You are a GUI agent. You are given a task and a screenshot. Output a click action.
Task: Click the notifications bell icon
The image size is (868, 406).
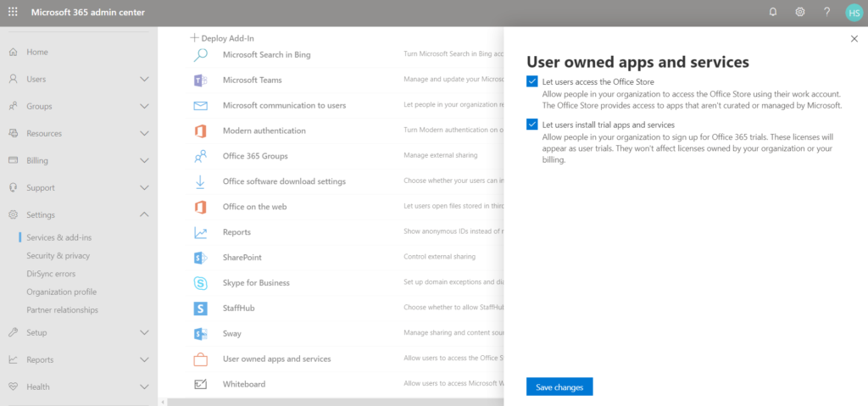pyautogui.click(x=772, y=12)
